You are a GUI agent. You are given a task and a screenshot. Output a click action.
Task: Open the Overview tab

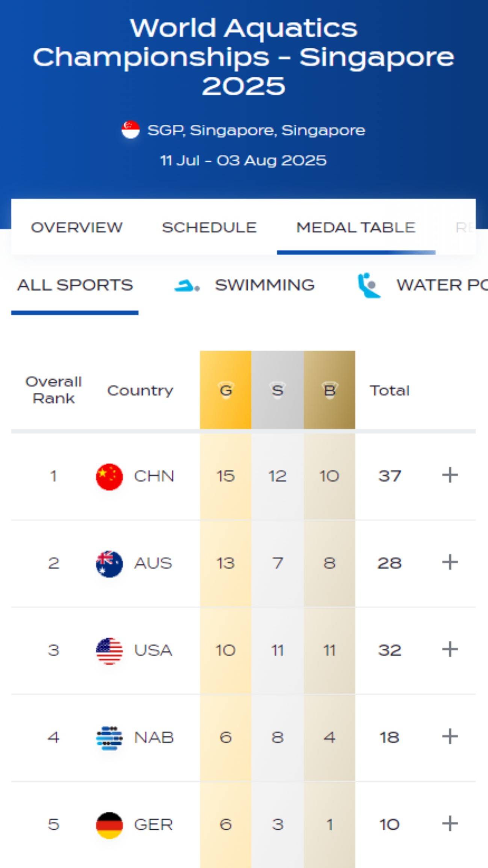(77, 227)
